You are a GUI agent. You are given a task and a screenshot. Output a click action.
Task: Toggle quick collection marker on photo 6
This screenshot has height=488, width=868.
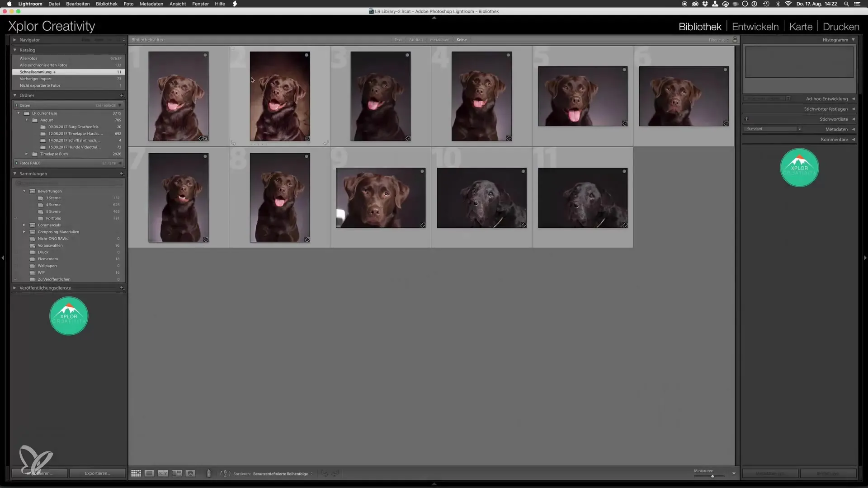(x=726, y=70)
